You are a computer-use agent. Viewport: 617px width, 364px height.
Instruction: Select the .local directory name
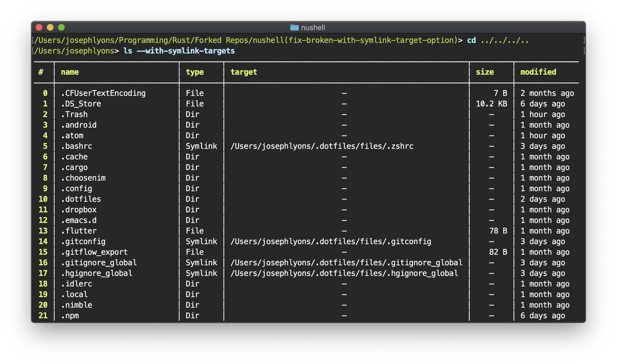pyautogui.click(x=74, y=294)
